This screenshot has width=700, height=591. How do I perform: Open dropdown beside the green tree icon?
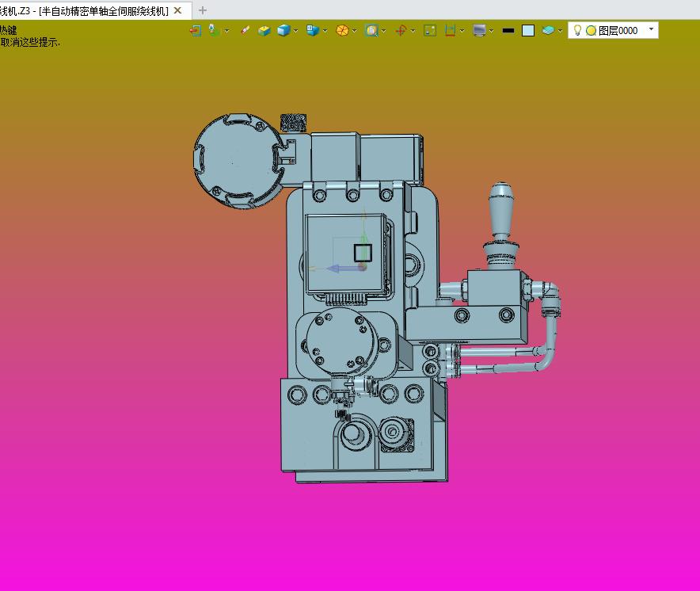226,31
